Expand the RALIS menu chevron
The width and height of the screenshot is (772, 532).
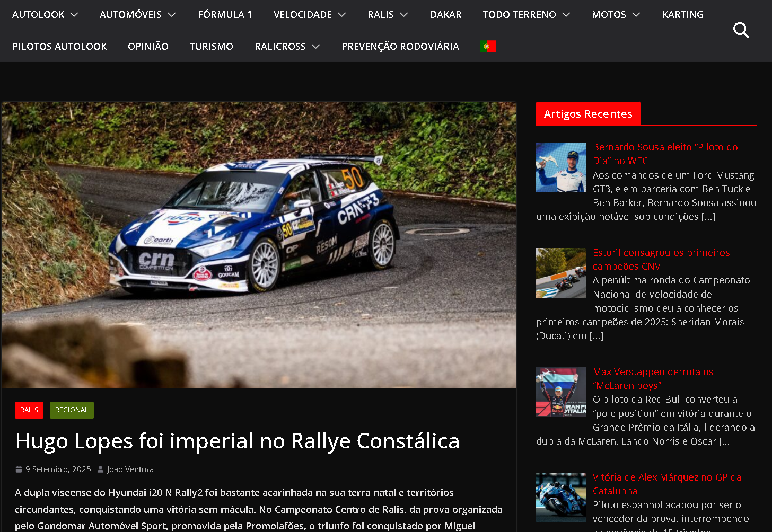click(x=404, y=15)
